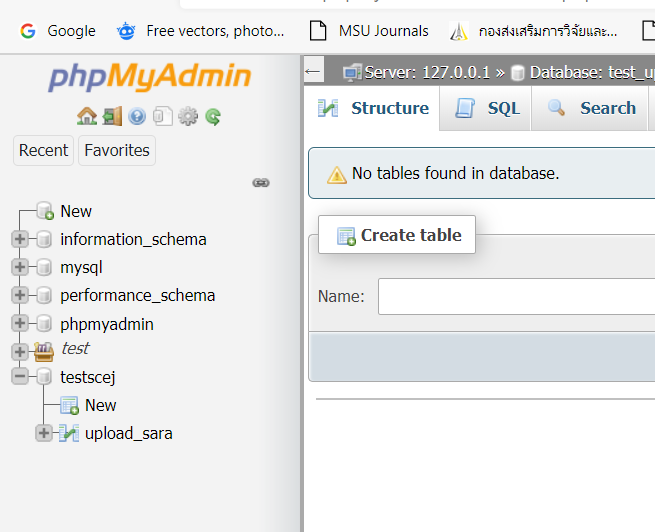Click the table Name input field
Screen dimensions: 655x532
click(x=516, y=296)
